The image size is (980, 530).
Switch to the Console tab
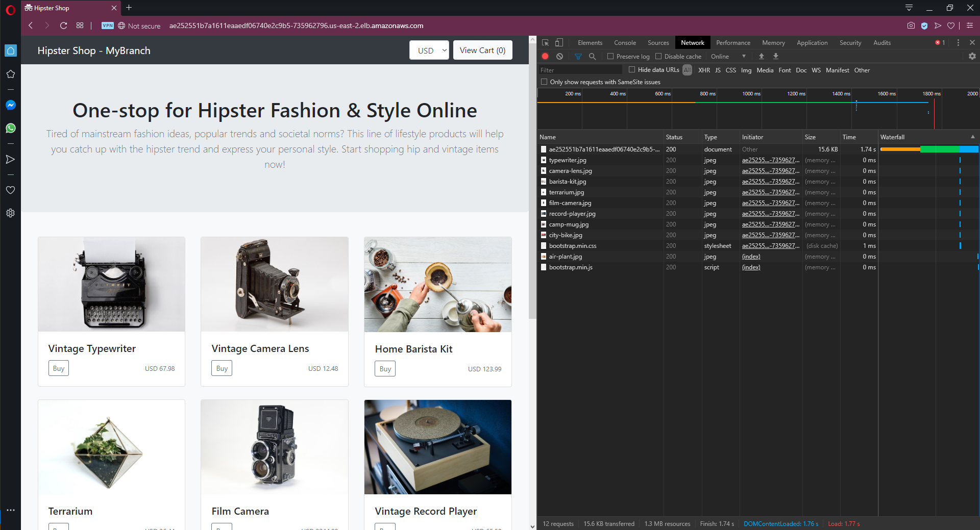[625, 43]
